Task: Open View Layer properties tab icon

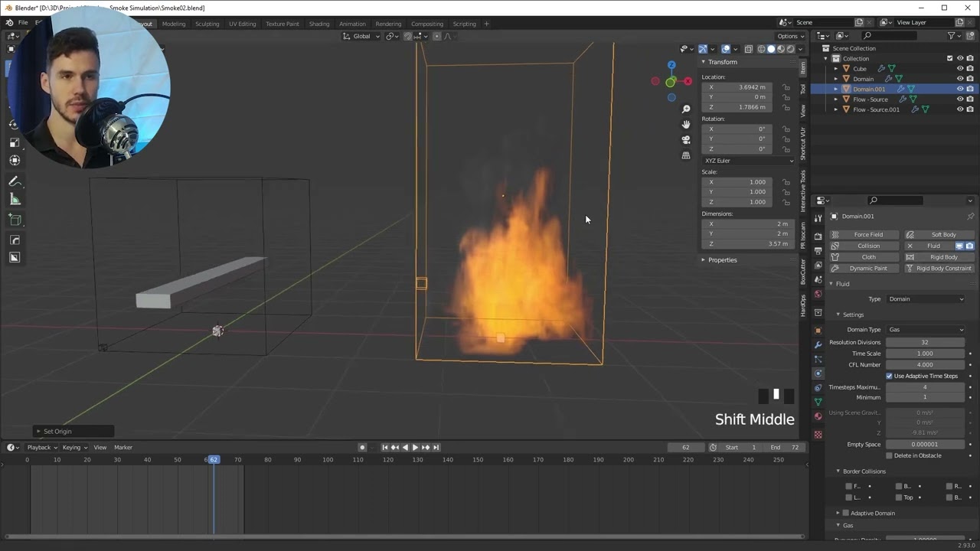Action: point(818,265)
